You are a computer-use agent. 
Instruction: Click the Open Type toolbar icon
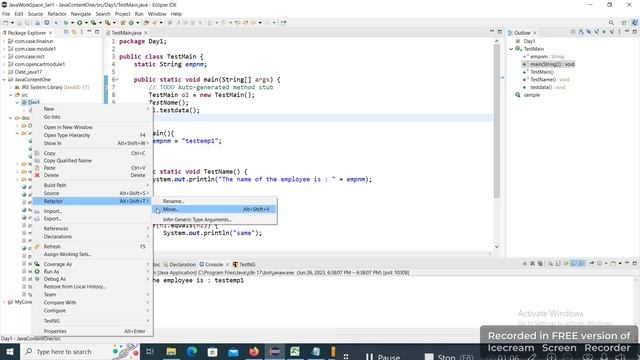(146, 23)
